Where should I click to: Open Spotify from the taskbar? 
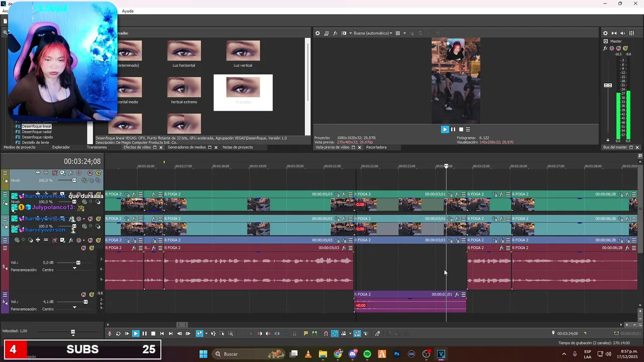(x=367, y=354)
